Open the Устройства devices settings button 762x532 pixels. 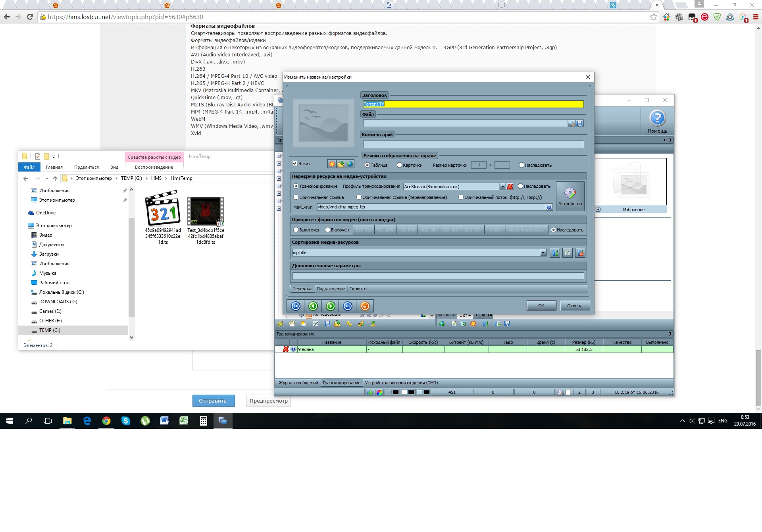(570, 196)
